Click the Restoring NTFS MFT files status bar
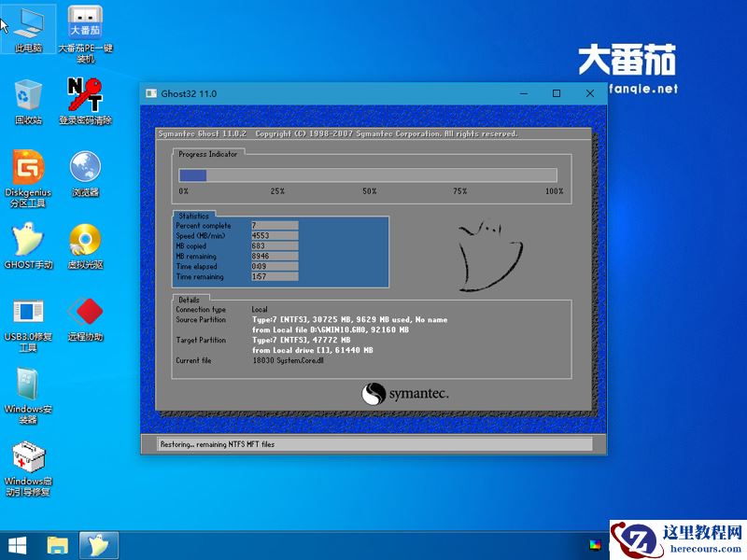747x560 pixels. (x=373, y=444)
